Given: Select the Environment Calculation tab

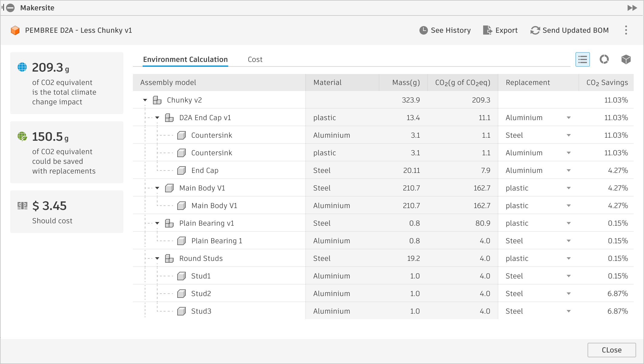Looking at the screenshot, I should (185, 59).
